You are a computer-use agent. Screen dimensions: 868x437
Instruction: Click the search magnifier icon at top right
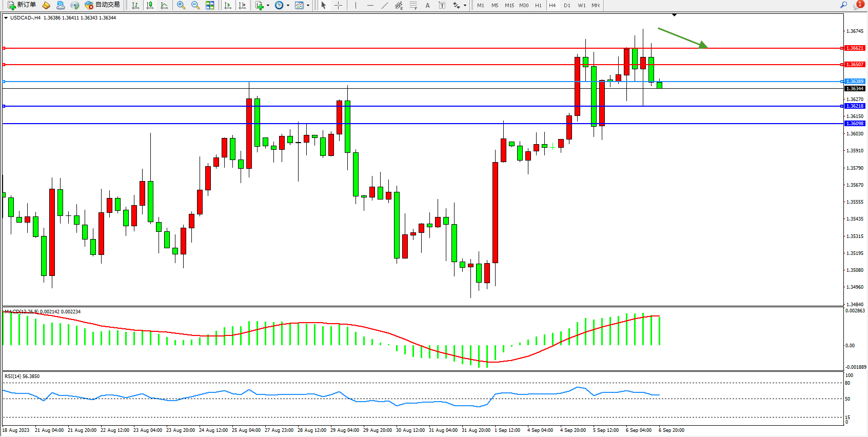(x=843, y=5)
